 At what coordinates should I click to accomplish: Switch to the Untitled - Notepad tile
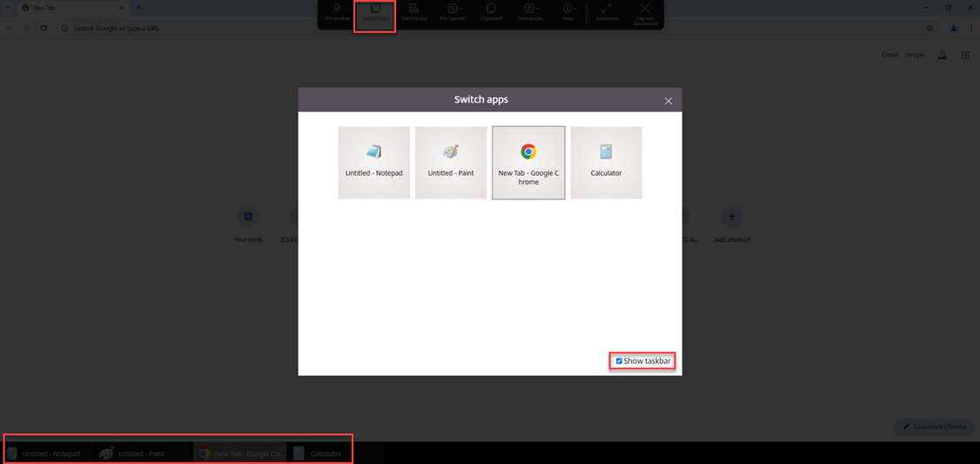pyautogui.click(x=373, y=163)
